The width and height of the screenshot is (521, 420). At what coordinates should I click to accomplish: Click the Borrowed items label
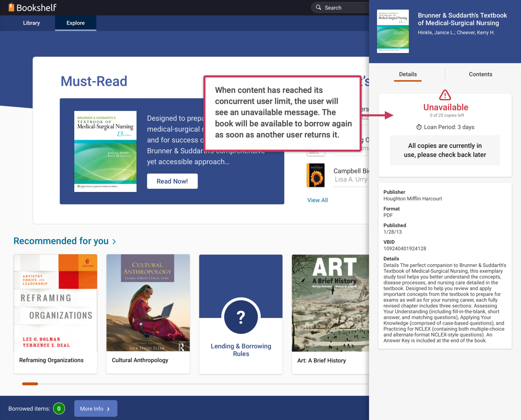click(29, 408)
